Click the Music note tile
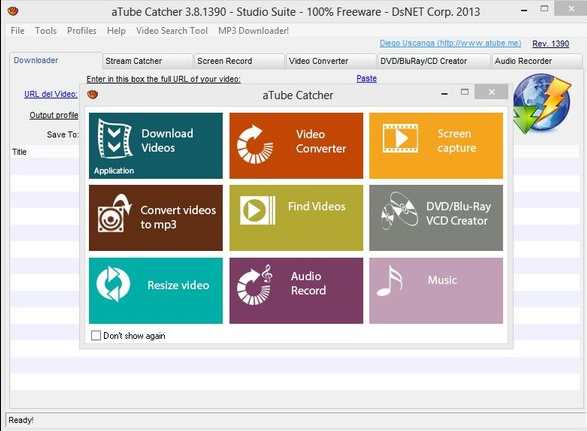Viewport: 587px width, 431px height. 436,291
